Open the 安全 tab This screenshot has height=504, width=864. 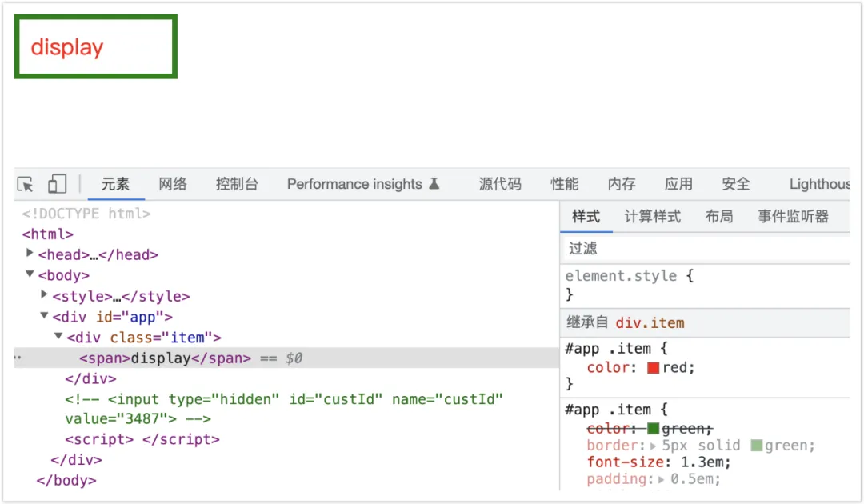736,184
